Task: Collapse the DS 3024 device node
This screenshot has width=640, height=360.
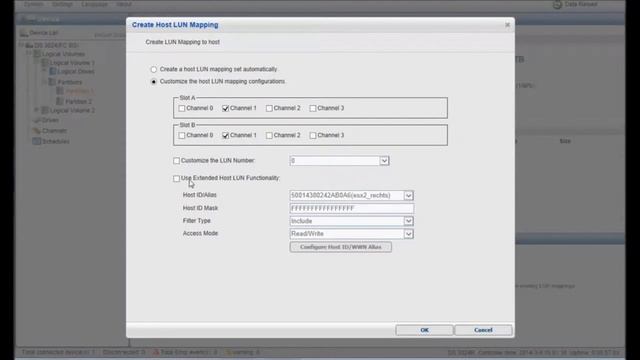Action: click(x=21, y=45)
